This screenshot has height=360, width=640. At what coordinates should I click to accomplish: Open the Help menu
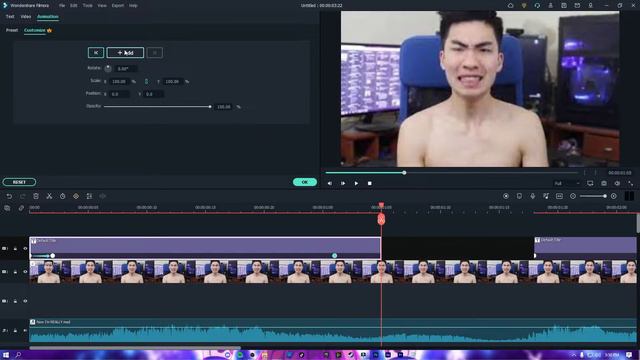coord(133,6)
